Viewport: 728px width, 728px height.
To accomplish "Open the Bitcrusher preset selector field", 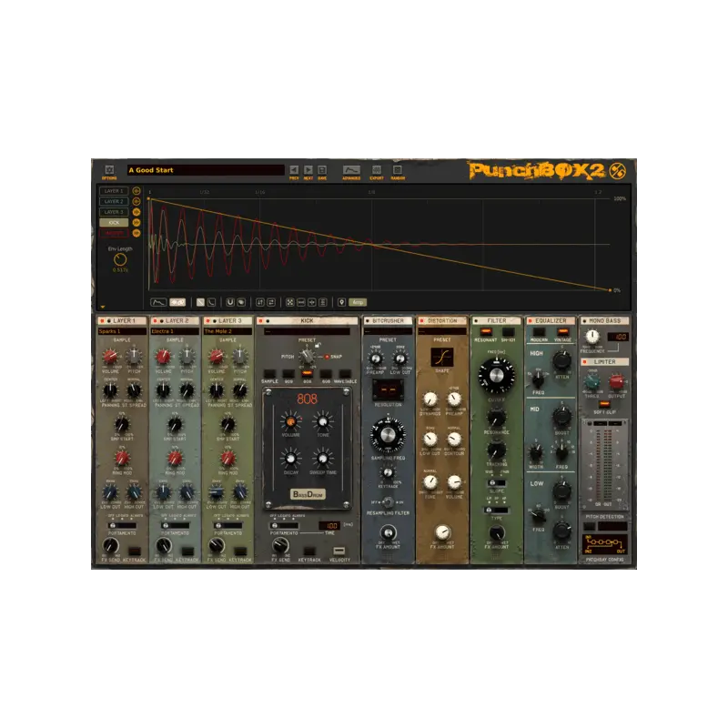I will (389, 331).
